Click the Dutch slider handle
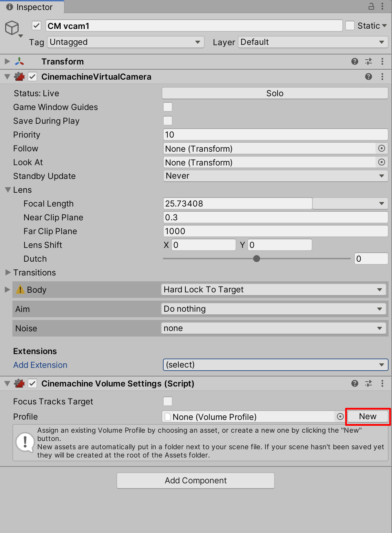392x533 pixels. pyautogui.click(x=257, y=259)
